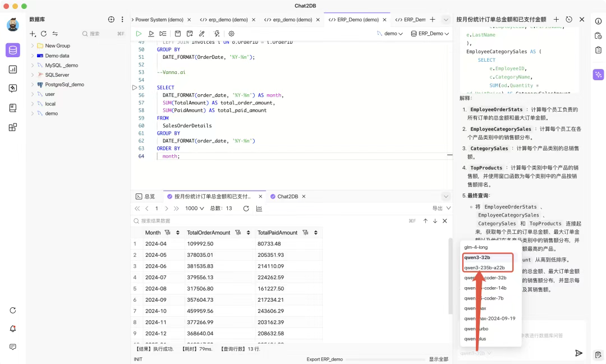Run line 55 statement via gutter arrow

[x=135, y=87]
